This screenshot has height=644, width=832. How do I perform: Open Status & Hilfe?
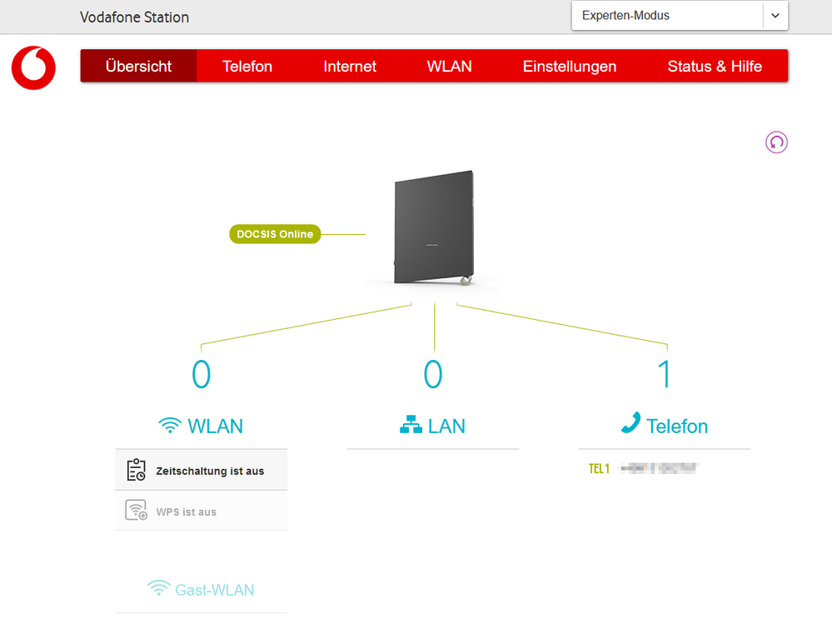[x=715, y=66]
